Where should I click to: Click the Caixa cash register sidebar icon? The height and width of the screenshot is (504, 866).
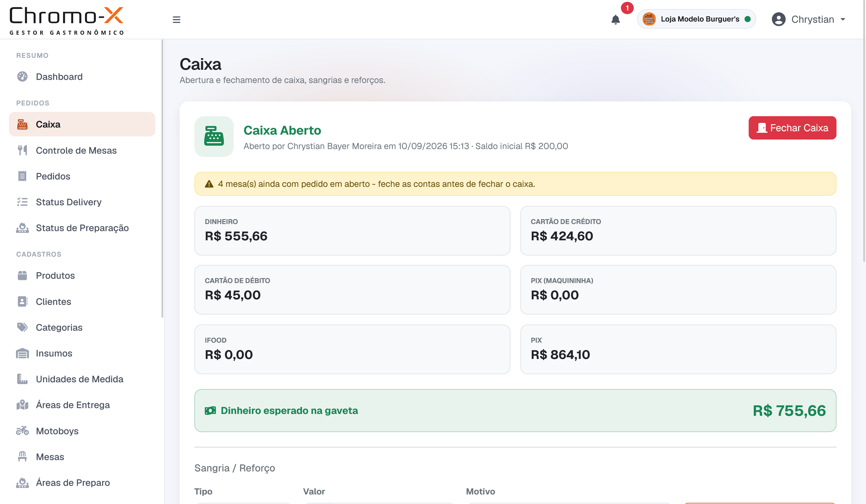(22, 124)
